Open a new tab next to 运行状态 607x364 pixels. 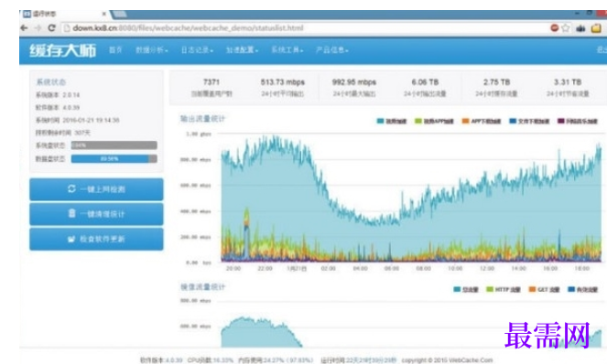[120, 15]
